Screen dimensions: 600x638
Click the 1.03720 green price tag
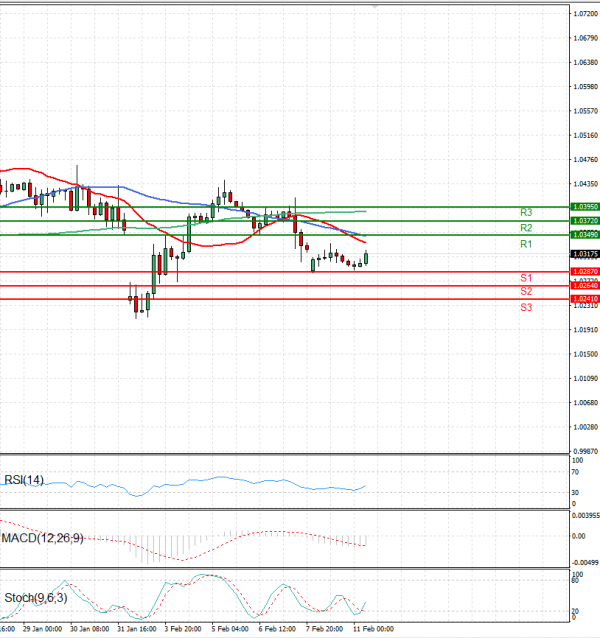tap(584, 220)
